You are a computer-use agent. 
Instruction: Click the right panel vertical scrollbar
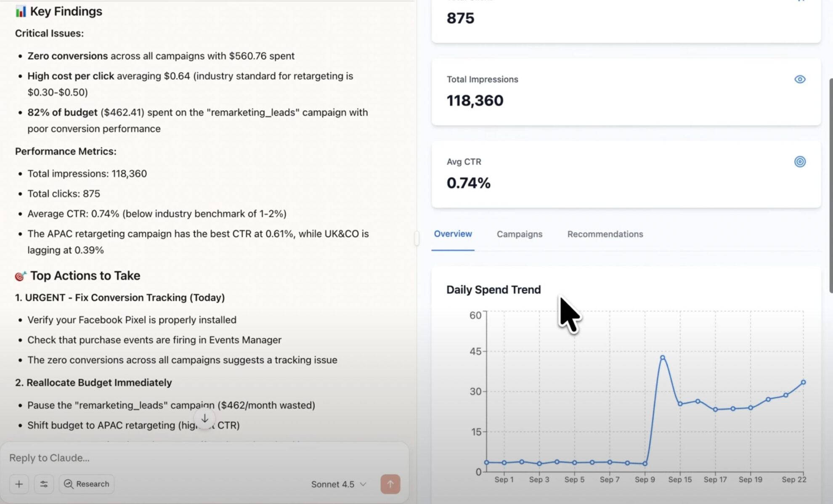830,185
